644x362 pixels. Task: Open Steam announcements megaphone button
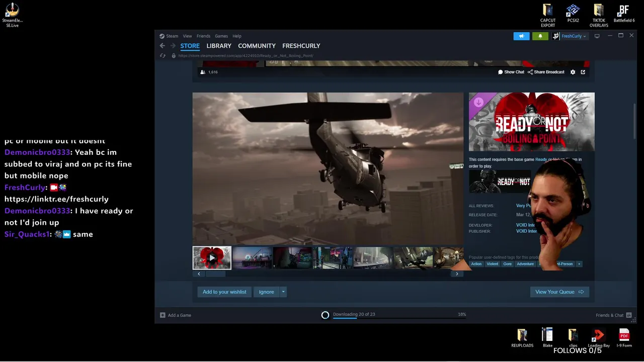(521, 36)
